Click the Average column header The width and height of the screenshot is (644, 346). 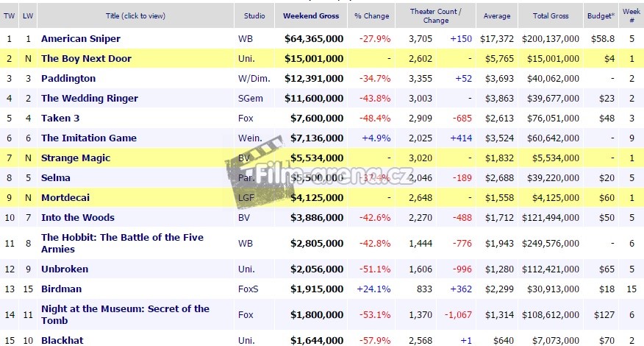point(496,15)
